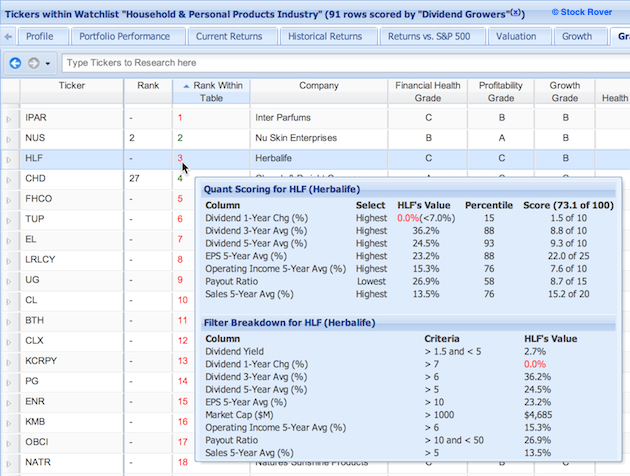The height and width of the screenshot is (476, 630).
Task: Open the Historical Returns tab
Action: (x=329, y=36)
